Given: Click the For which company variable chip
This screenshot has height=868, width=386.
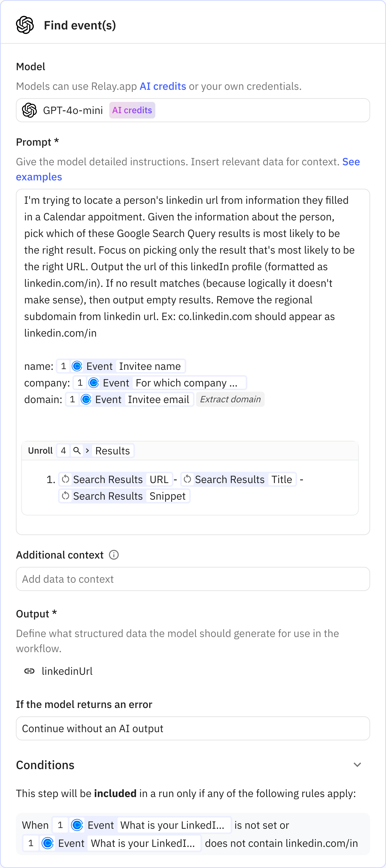Looking at the screenshot, I should coord(186,383).
